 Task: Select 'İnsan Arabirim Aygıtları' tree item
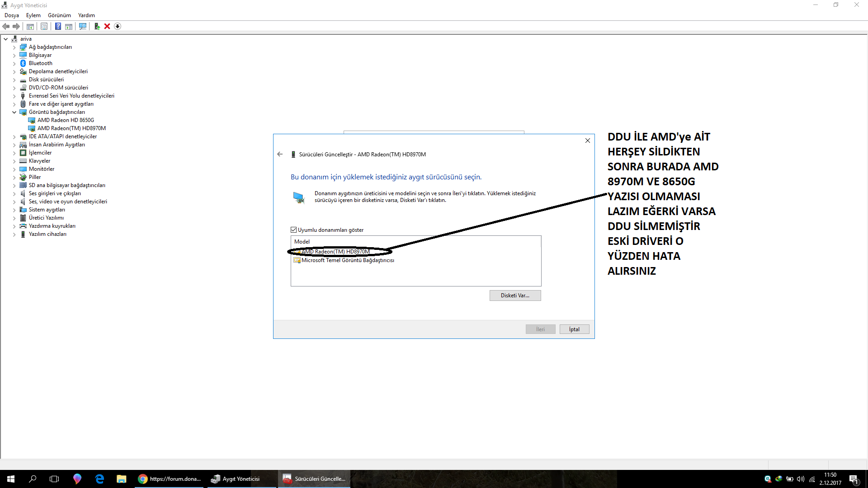point(57,145)
